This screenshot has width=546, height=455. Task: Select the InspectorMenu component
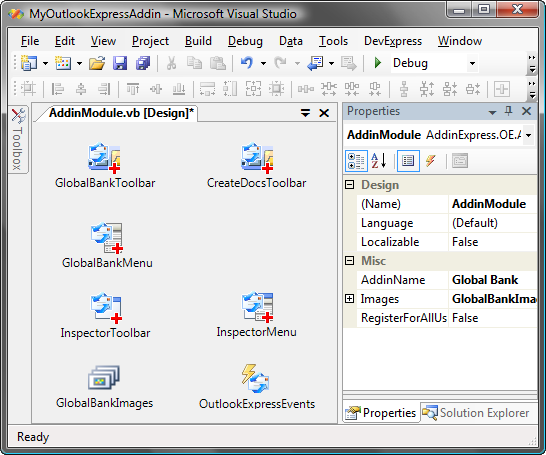point(257,314)
